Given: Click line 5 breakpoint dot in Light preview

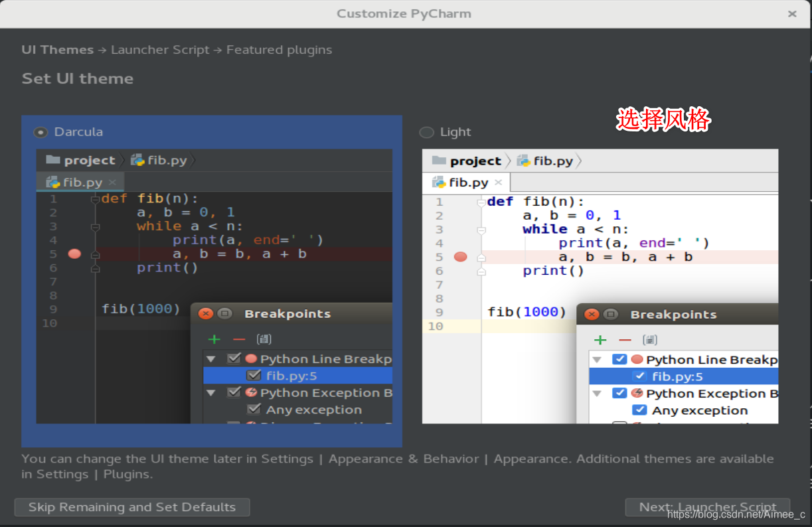Looking at the screenshot, I should pos(460,257).
